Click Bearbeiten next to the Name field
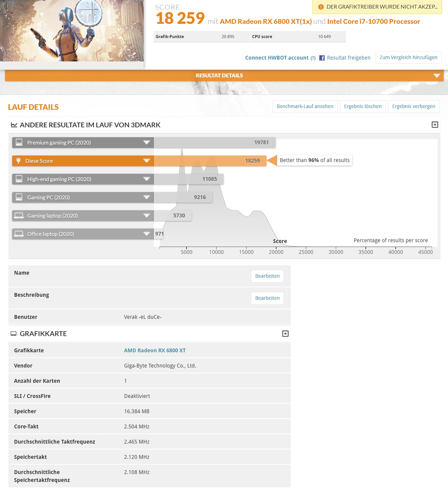448x488 pixels. tap(267, 276)
